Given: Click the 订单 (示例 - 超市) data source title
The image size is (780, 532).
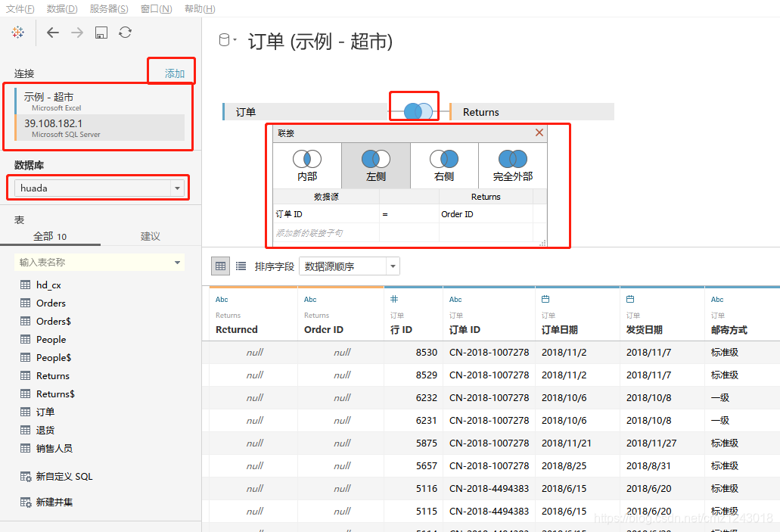Looking at the screenshot, I should (321, 42).
